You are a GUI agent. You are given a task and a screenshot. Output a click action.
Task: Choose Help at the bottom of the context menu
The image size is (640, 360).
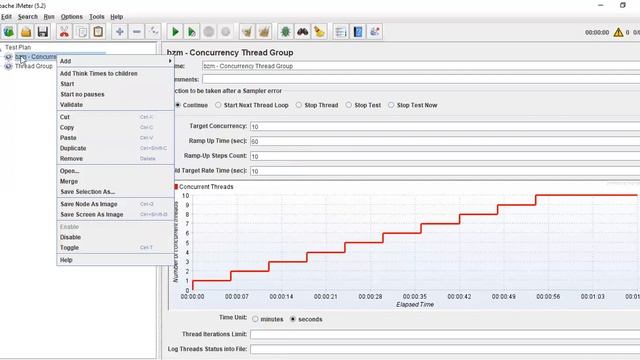pyautogui.click(x=116, y=260)
